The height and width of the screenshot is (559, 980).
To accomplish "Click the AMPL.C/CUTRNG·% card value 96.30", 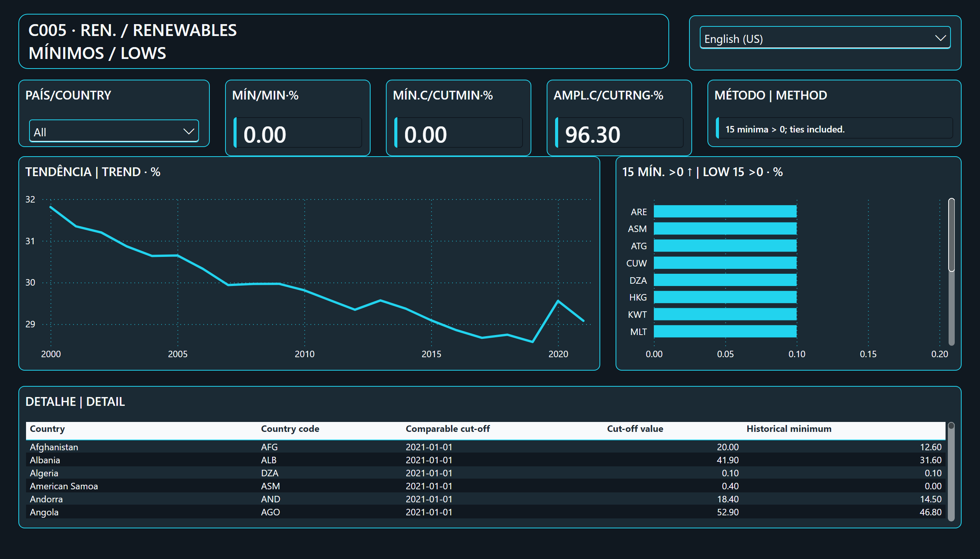I will pyautogui.click(x=592, y=134).
